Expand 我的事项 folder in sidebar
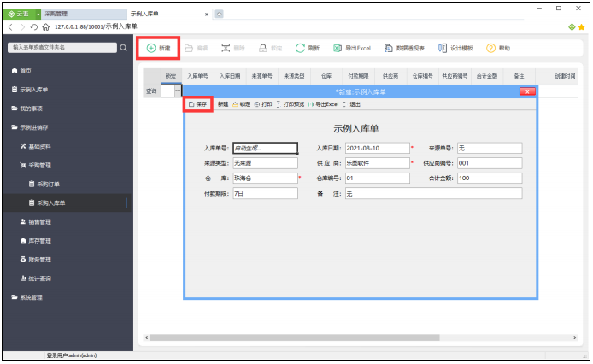This screenshot has width=593, height=364. pyautogui.click(x=26, y=109)
